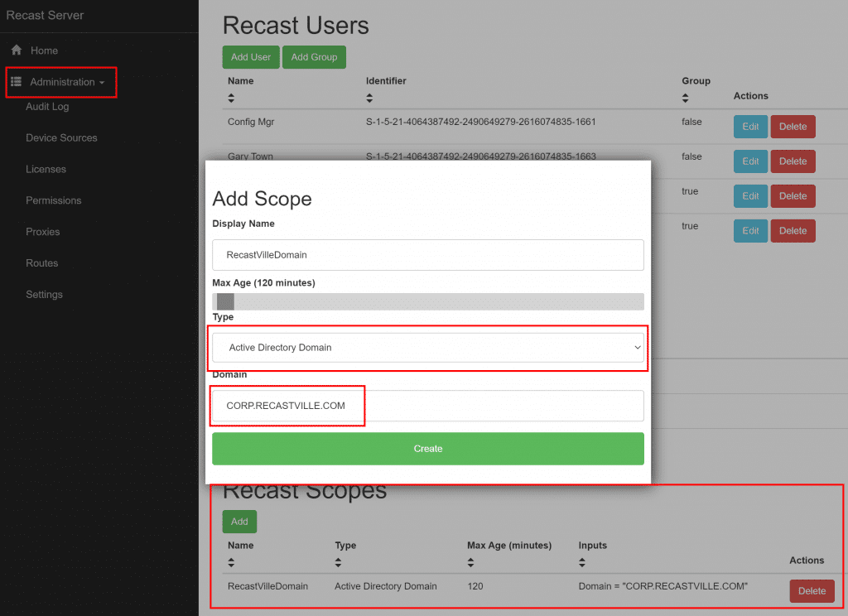Sort users by Name column arrows

231,98
